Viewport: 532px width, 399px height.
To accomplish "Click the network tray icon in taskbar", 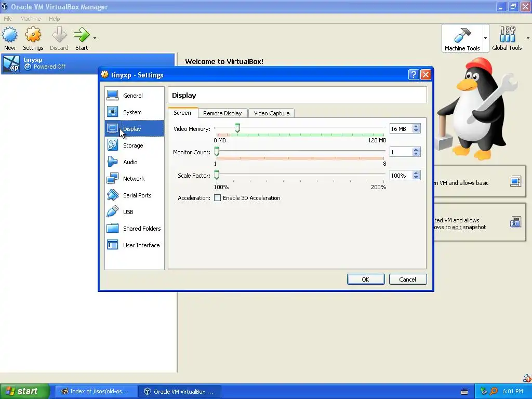I will pos(484,391).
